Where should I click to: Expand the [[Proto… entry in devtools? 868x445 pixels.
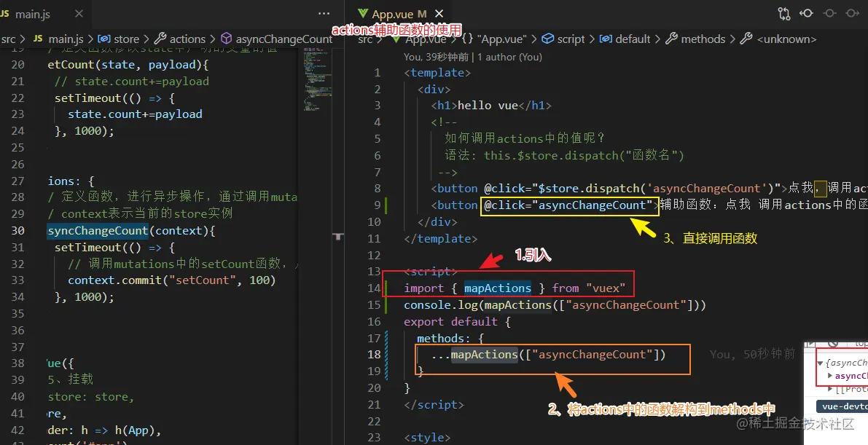(830, 389)
